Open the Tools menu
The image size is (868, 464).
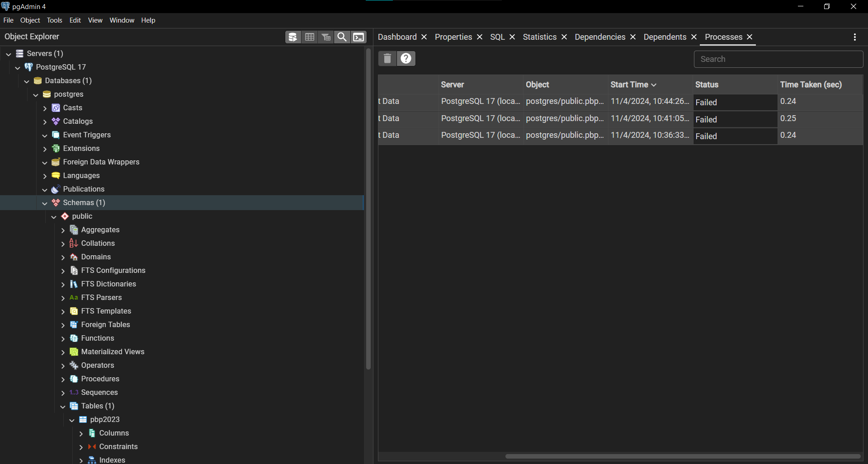pos(54,20)
